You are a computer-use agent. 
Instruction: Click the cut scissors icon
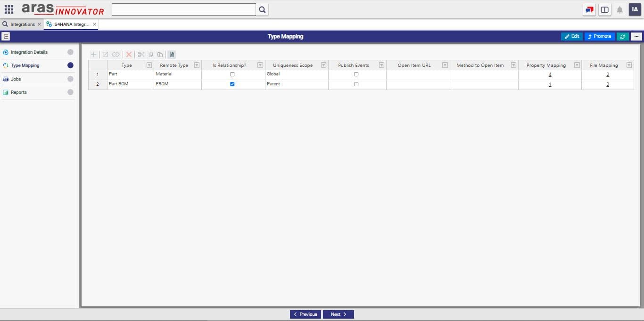pyautogui.click(x=141, y=55)
